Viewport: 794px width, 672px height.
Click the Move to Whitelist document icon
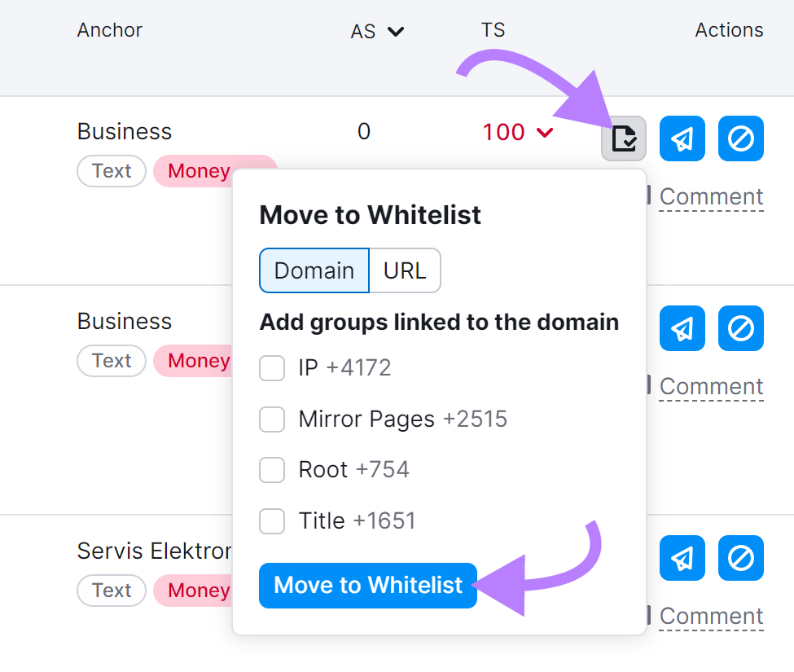point(624,138)
